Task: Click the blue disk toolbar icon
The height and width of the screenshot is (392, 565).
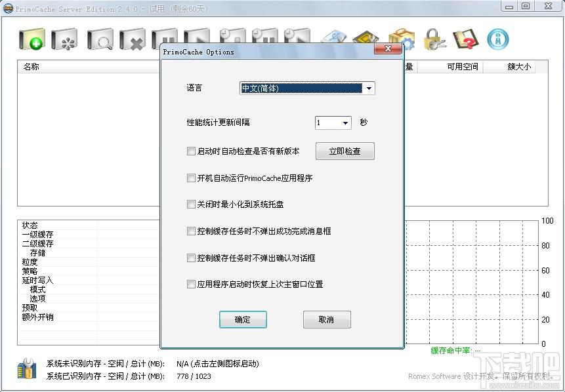Action: (x=333, y=36)
